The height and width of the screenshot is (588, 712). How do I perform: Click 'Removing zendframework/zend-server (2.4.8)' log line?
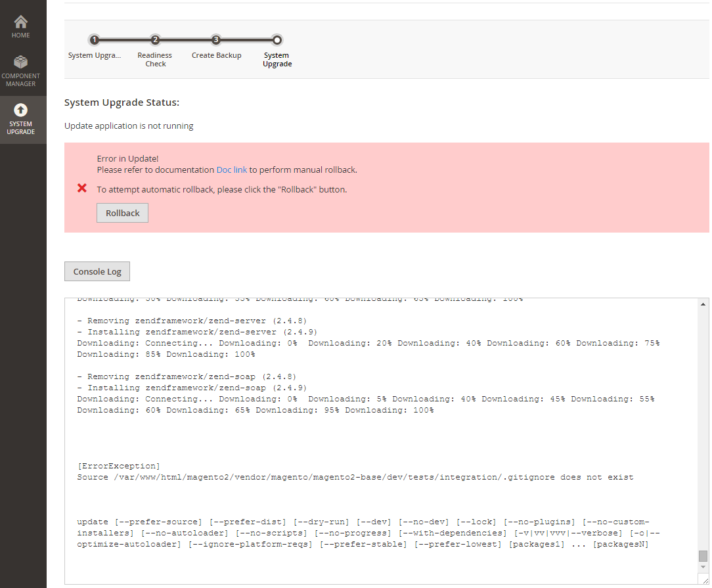click(x=192, y=321)
